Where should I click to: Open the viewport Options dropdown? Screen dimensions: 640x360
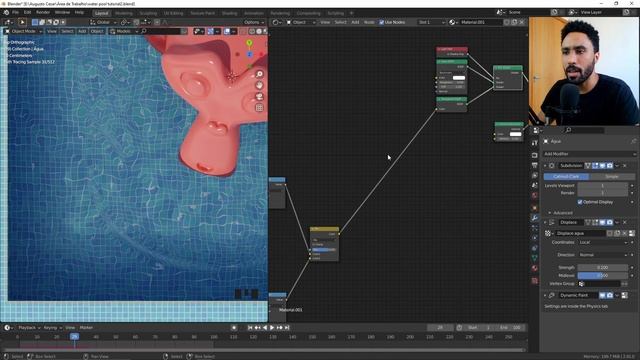click(254, 22)
